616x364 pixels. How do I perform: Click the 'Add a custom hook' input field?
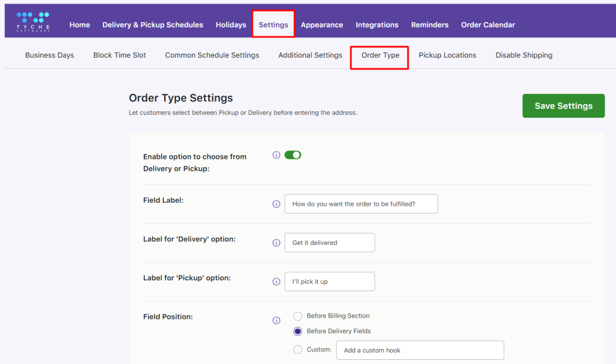pyautogui.click(x=419, y=350)
